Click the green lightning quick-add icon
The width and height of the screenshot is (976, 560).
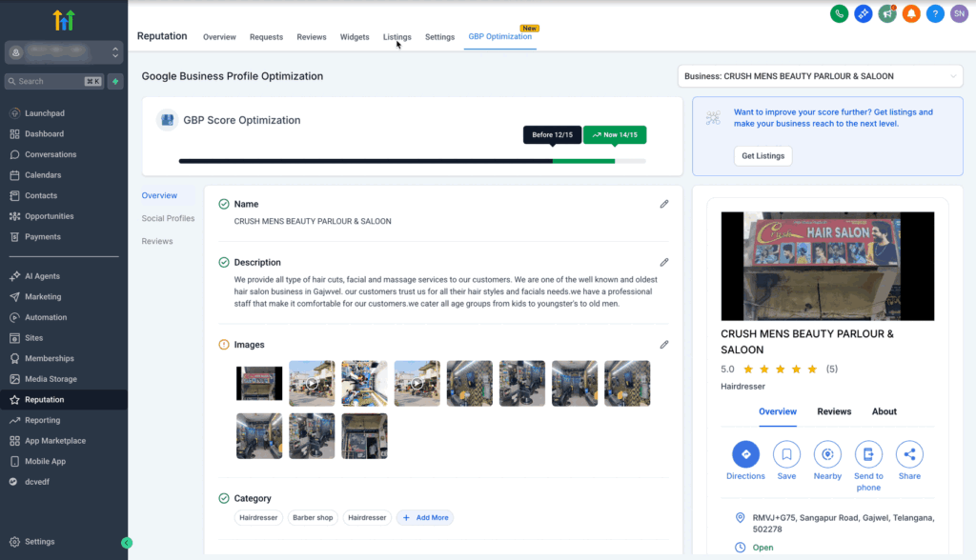pyautogui.click(x=115, y=82)
